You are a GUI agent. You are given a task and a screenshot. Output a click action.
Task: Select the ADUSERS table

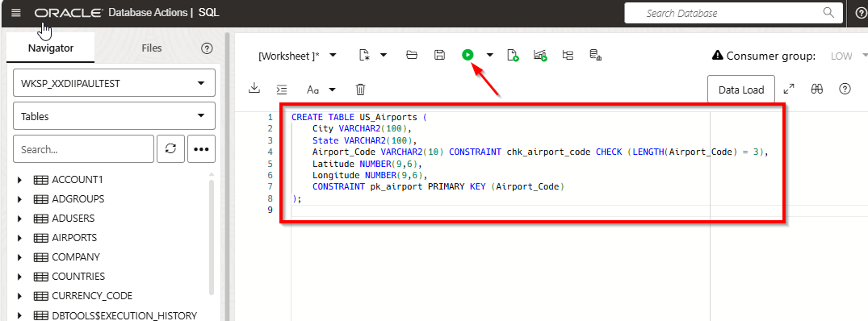[73, 219]
